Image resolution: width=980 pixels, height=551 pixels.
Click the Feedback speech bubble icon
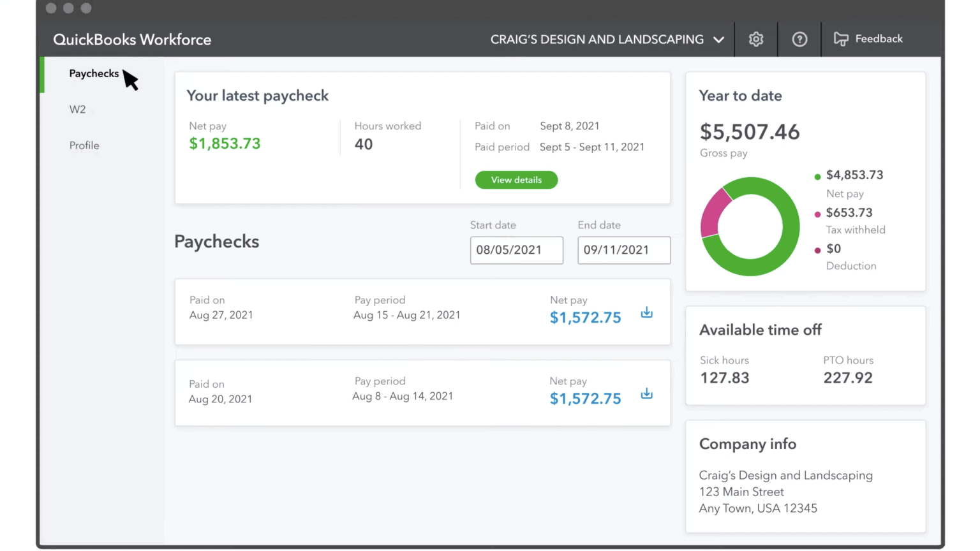pyautogui.click(x=841, y=39)
